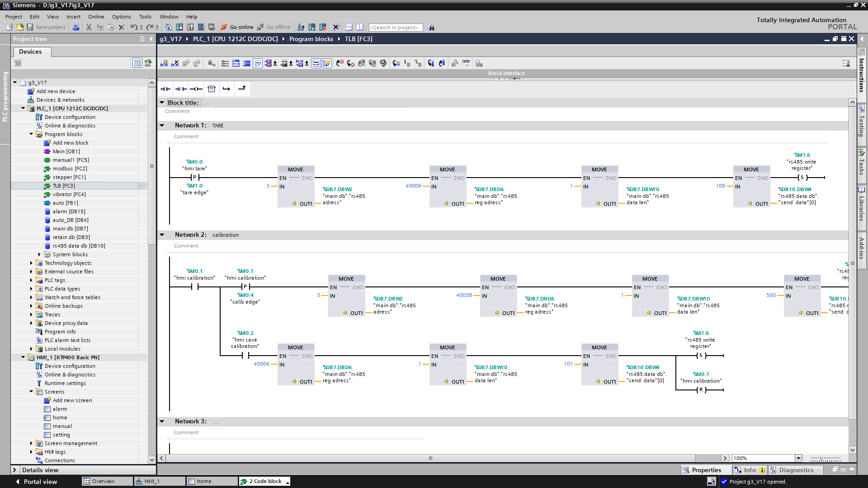Open the Online menu
Viewport: 868px width, 488px height.
tap(96, 17)
